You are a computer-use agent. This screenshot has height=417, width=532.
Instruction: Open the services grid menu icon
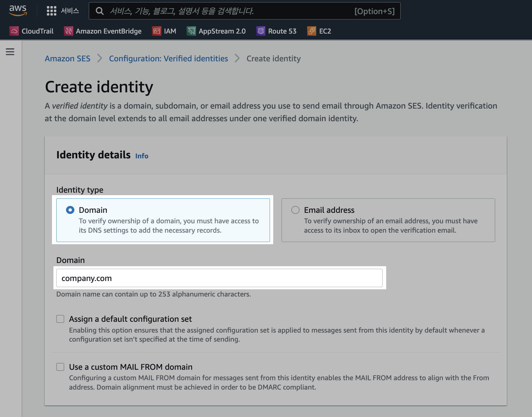52,11
